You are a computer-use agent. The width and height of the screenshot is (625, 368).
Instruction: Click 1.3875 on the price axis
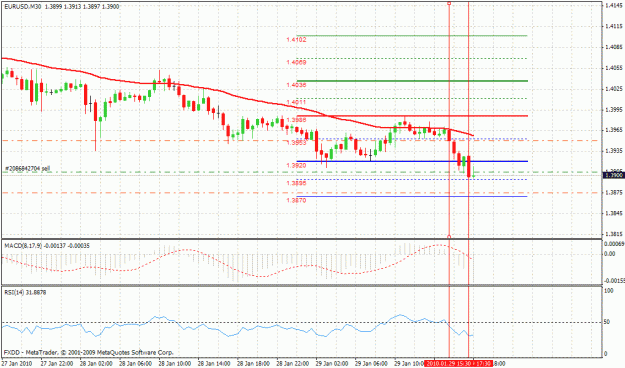coord(614,192)
